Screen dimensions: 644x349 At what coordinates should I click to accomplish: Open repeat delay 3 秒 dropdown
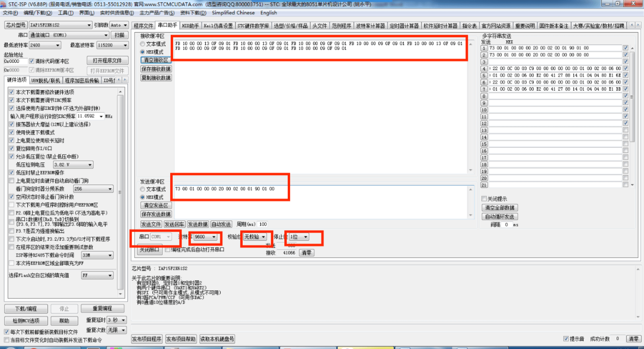[x=123, y=320]
